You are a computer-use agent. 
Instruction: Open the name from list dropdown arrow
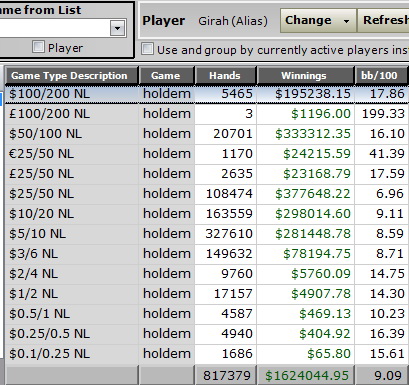click(117, 28)
